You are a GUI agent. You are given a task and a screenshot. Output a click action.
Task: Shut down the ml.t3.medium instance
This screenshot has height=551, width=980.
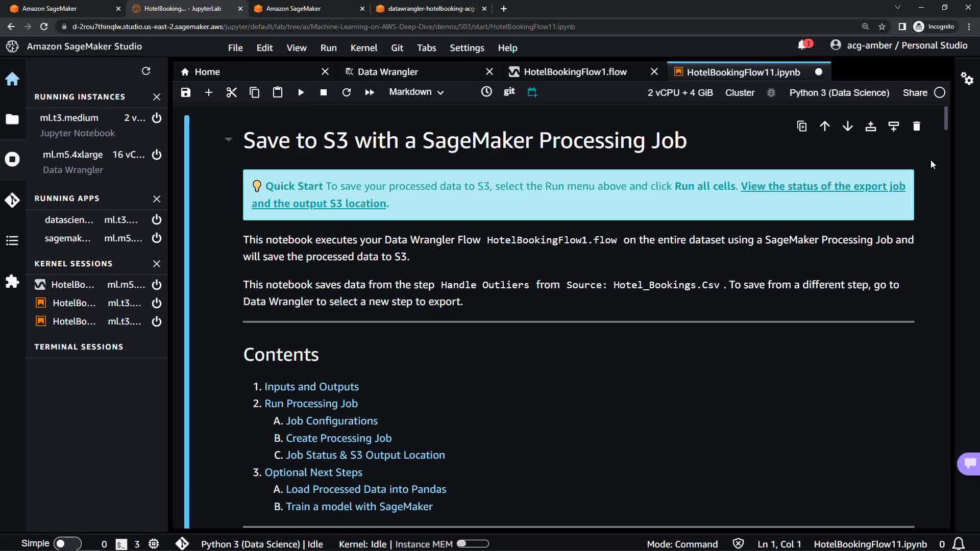click(x=157, y=118)
